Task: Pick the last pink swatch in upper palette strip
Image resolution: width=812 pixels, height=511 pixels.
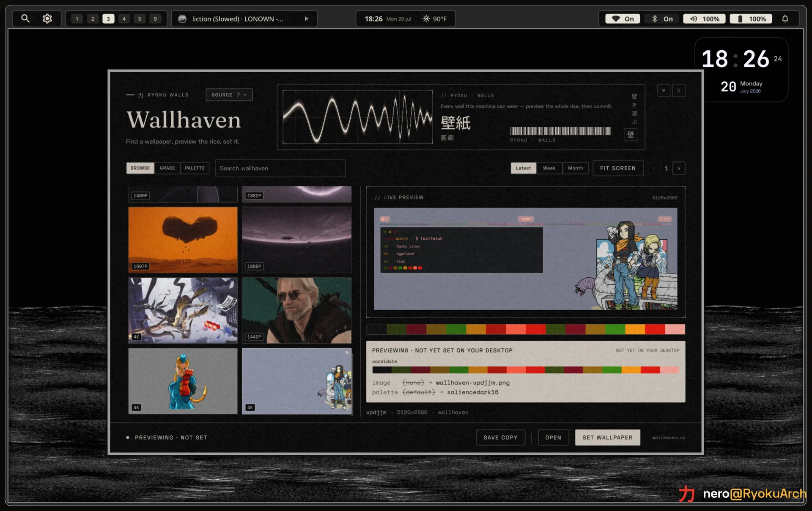Action: pyautogui.click(x=675, y=329)
